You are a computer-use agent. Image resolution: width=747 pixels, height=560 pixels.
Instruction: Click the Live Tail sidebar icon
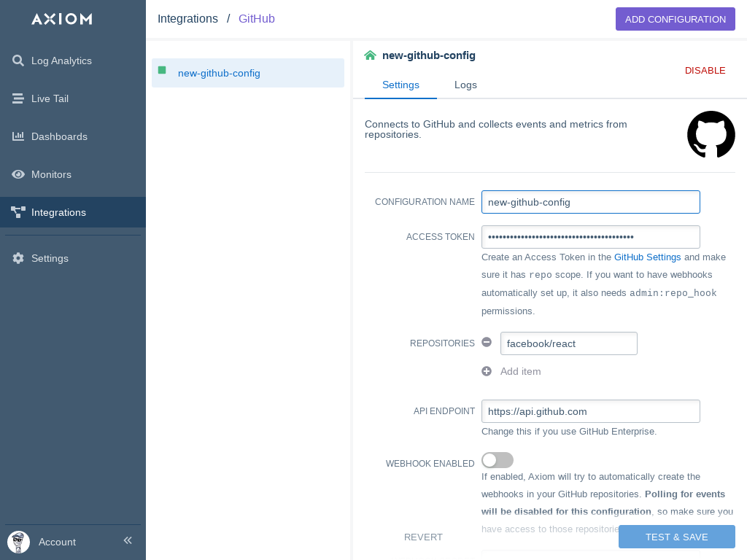coord(18,98)
